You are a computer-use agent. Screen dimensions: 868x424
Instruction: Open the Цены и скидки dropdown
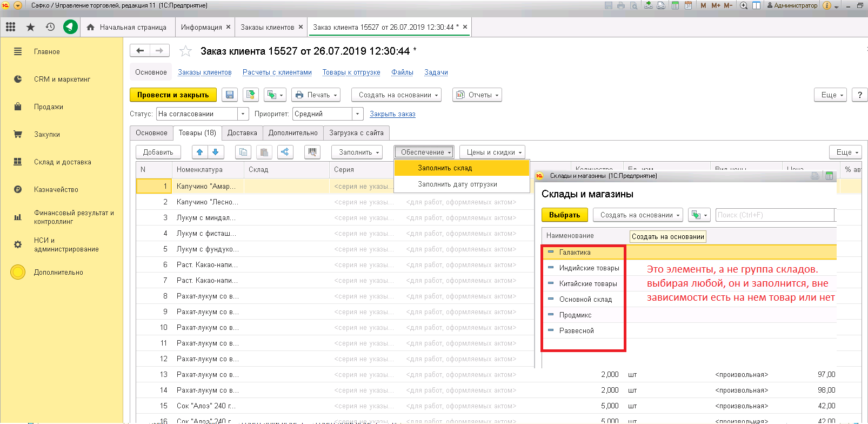(494, 153)
